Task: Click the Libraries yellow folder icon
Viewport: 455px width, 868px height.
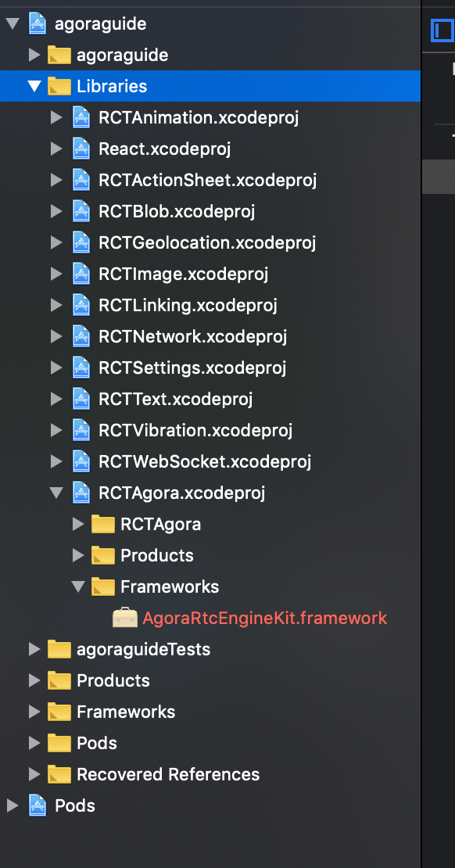Action: 59,86
